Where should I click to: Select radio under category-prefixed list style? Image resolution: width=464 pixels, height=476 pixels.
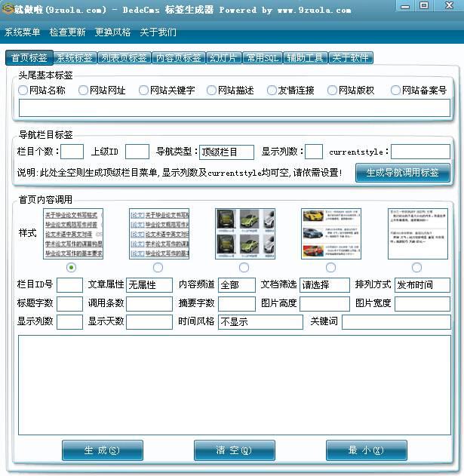click(x=158, y=268)
